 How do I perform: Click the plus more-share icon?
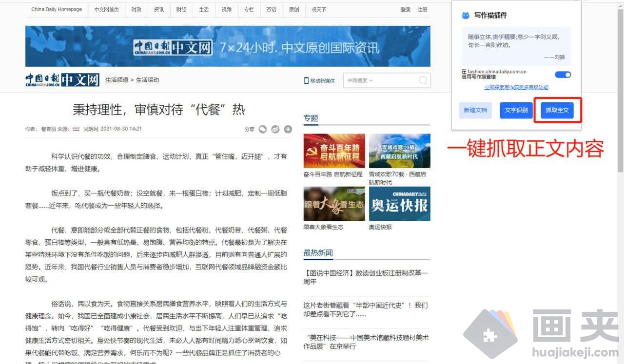pyautogui.click(x=288, y=129)
